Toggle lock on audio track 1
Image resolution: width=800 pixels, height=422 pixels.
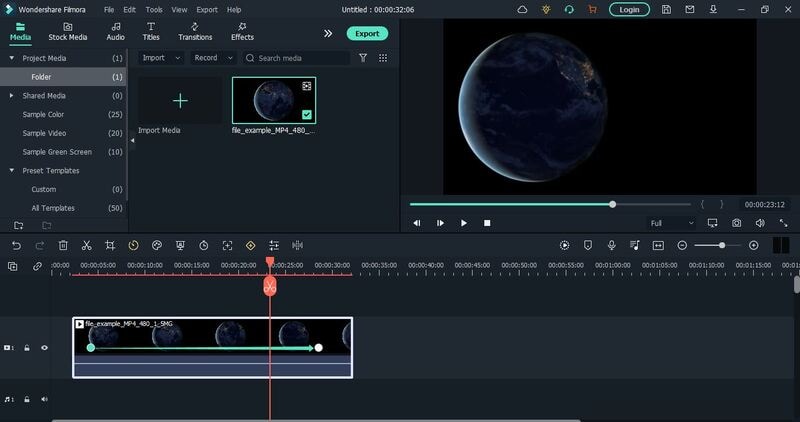27,400
